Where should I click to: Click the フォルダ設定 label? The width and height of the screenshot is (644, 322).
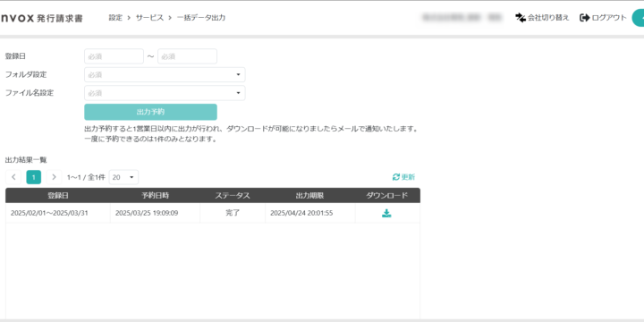(x=26, y=75)
